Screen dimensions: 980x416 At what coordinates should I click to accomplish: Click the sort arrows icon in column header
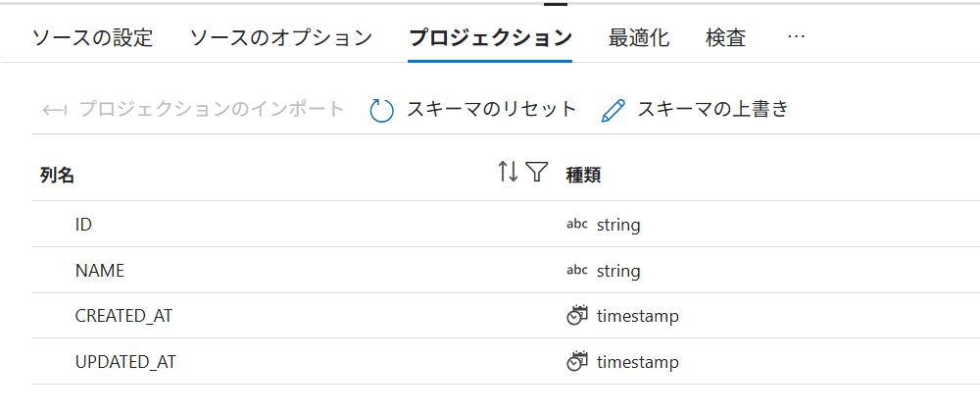point(508,172)
